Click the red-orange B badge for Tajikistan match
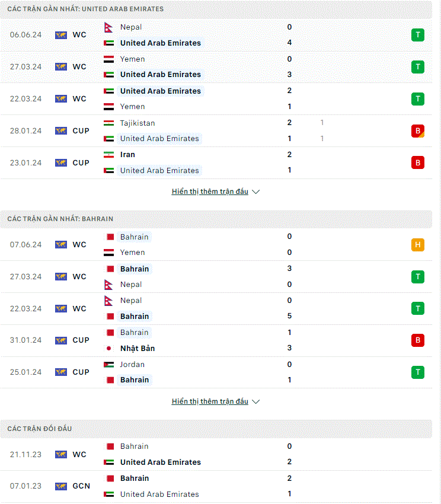Viewport: 441px width, 504px height. tap(417, 131)
